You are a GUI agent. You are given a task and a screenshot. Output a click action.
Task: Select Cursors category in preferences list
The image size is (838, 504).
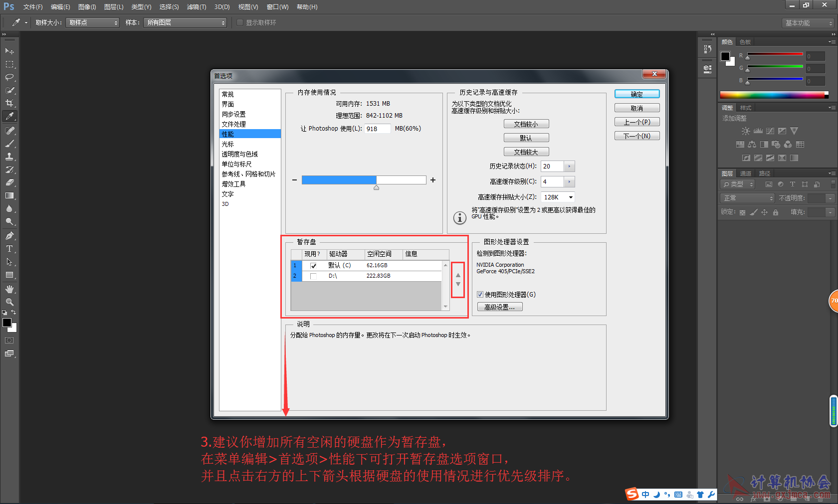(x=250, y=144)
